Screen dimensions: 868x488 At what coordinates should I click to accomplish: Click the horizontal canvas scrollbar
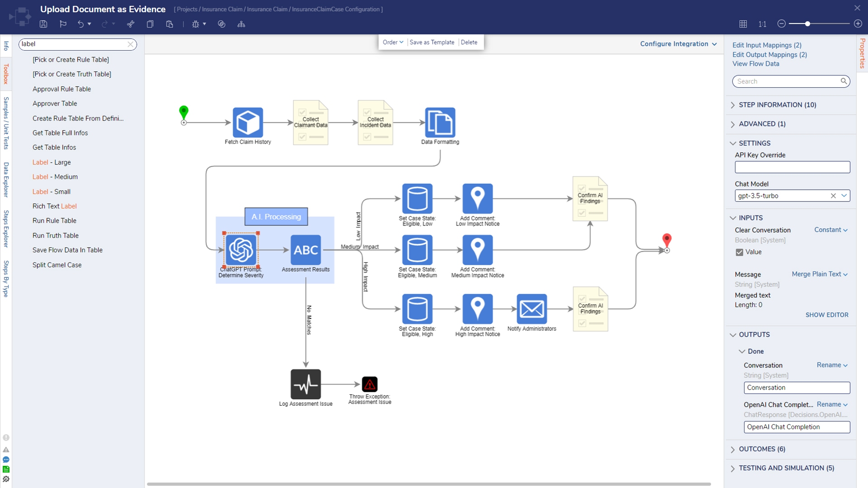click(x=429, y=484)
